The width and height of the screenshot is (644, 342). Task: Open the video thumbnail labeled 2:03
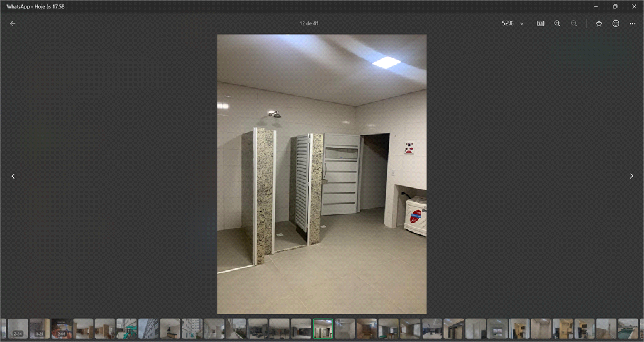[x=61, y=328]
